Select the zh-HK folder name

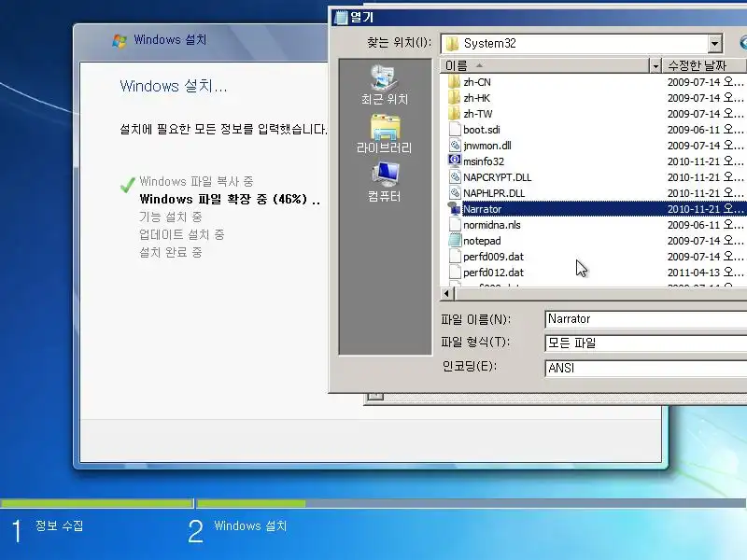(477, 98)
